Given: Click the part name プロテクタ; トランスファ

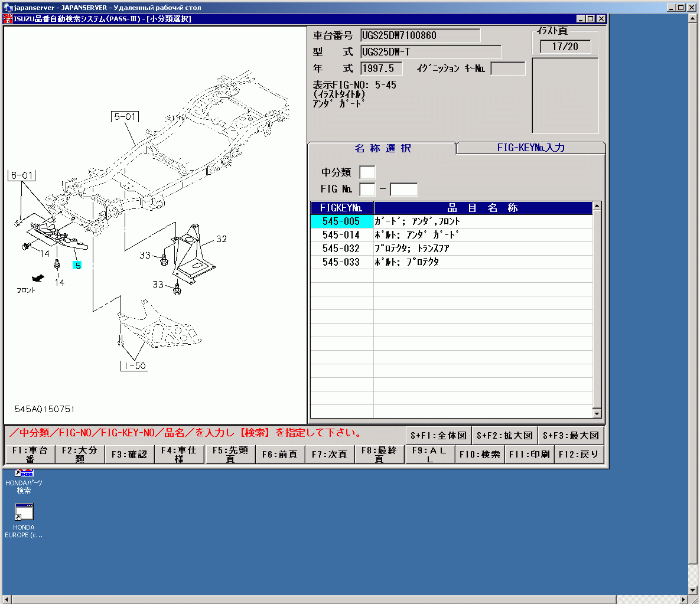Looking at the screenshot, I should (x=412, y=249).
